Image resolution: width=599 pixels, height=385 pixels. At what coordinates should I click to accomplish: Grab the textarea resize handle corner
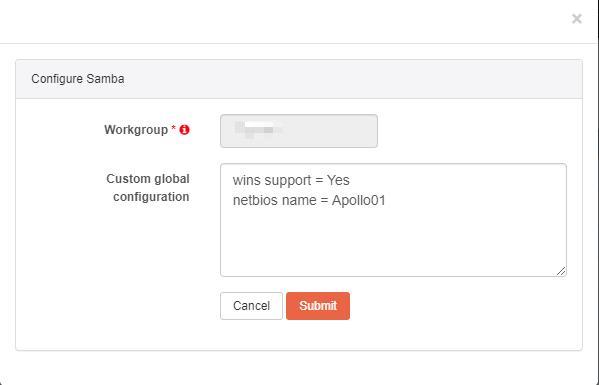561,271
